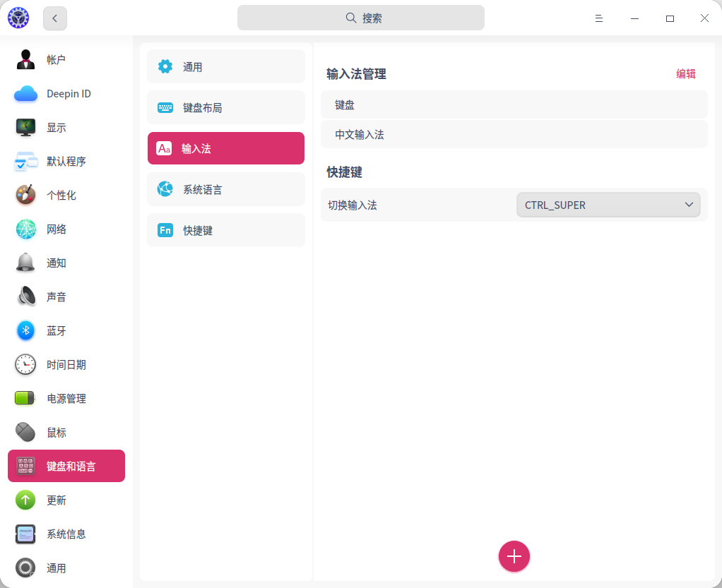Select the 电源管理 battery icon
Viewport: 722px width, 588px height.
pyautogui.click(x=26, y=399)
